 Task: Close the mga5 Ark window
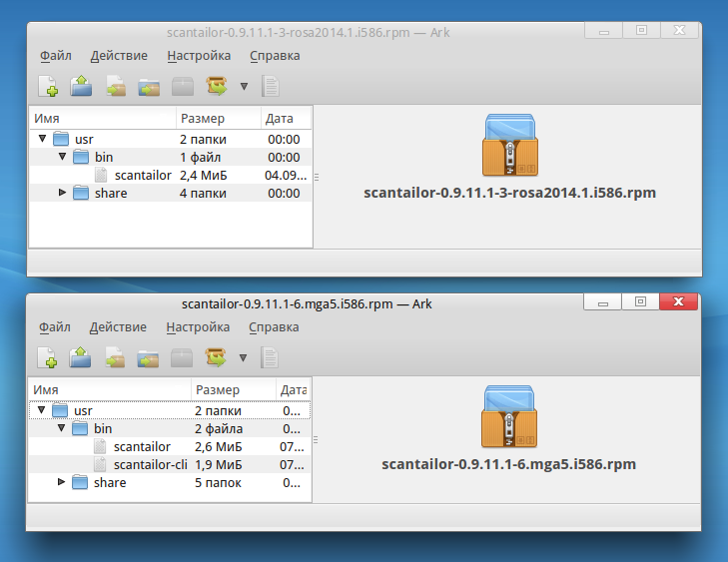[678, 301]
